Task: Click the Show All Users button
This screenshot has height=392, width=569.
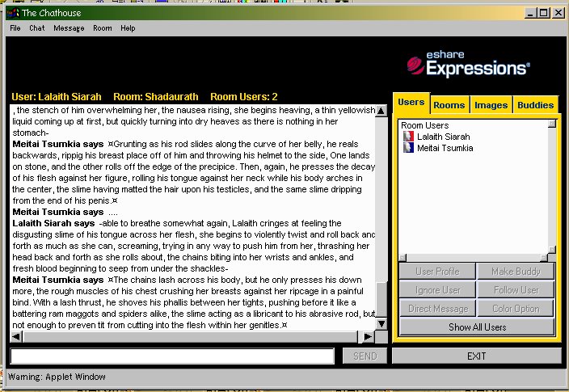Action: coord(477,327)
